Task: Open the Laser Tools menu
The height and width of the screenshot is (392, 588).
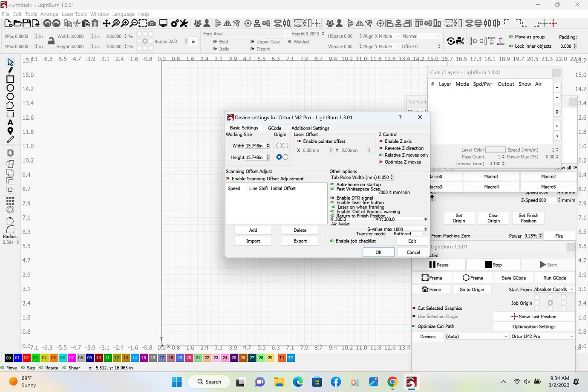Action: [x=74, y=14]
